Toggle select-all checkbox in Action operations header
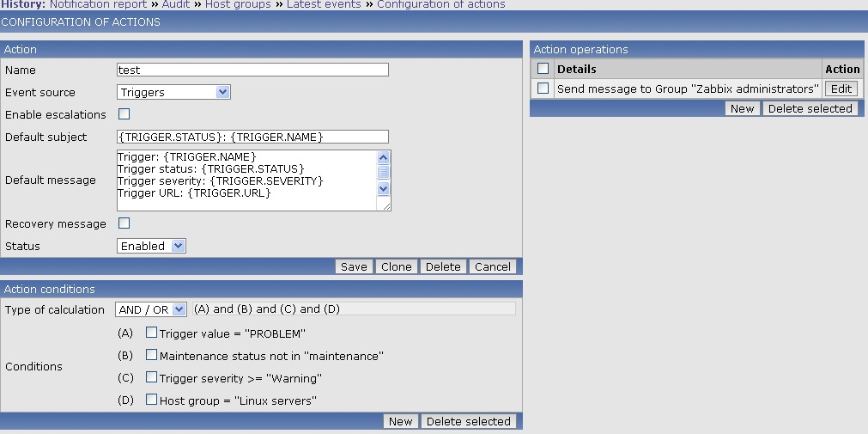868x434 pixels. click(x=543, y=69)
